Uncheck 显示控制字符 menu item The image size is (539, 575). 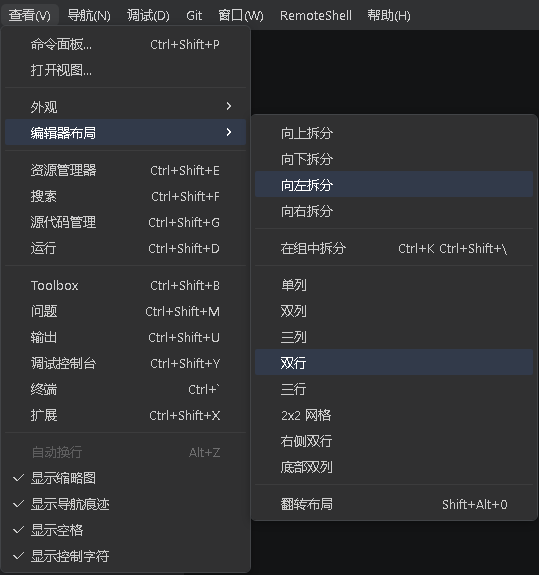tap(125, 556)
